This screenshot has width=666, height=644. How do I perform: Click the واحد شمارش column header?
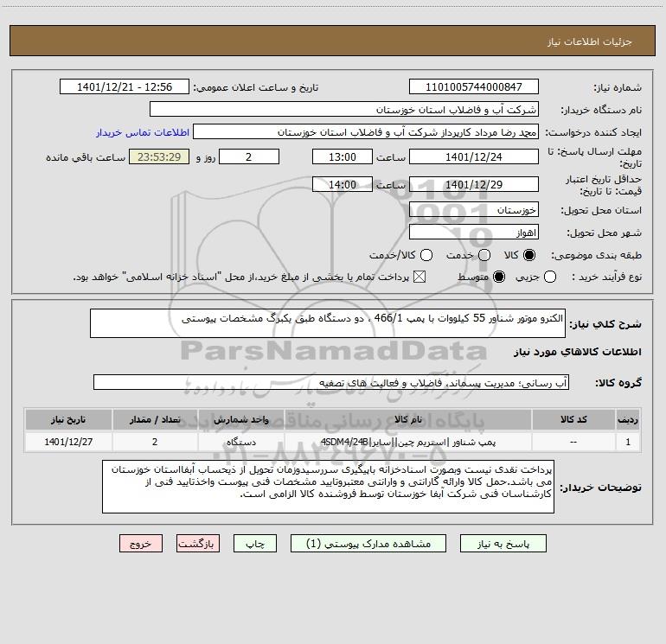click(x=240, y=419)
